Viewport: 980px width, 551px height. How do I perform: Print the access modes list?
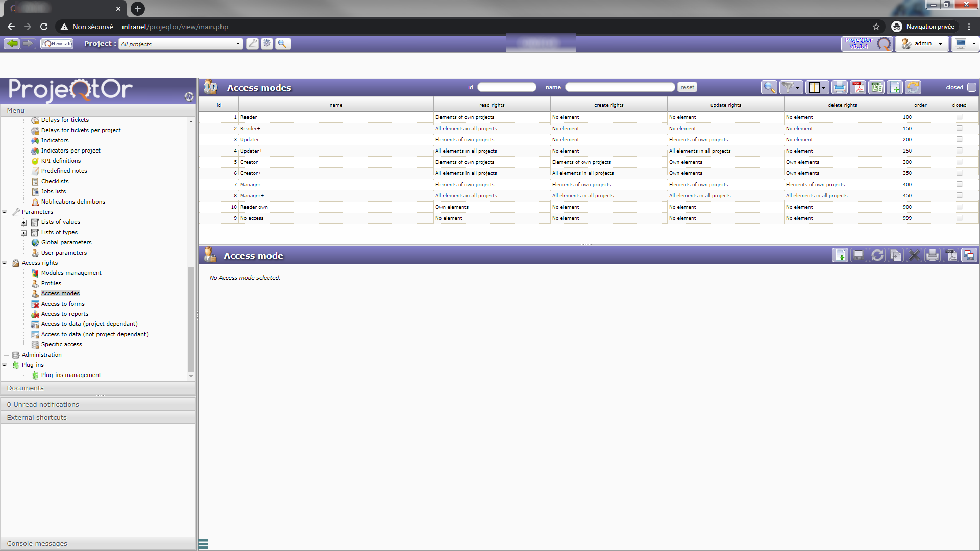(x=839, y=88)
